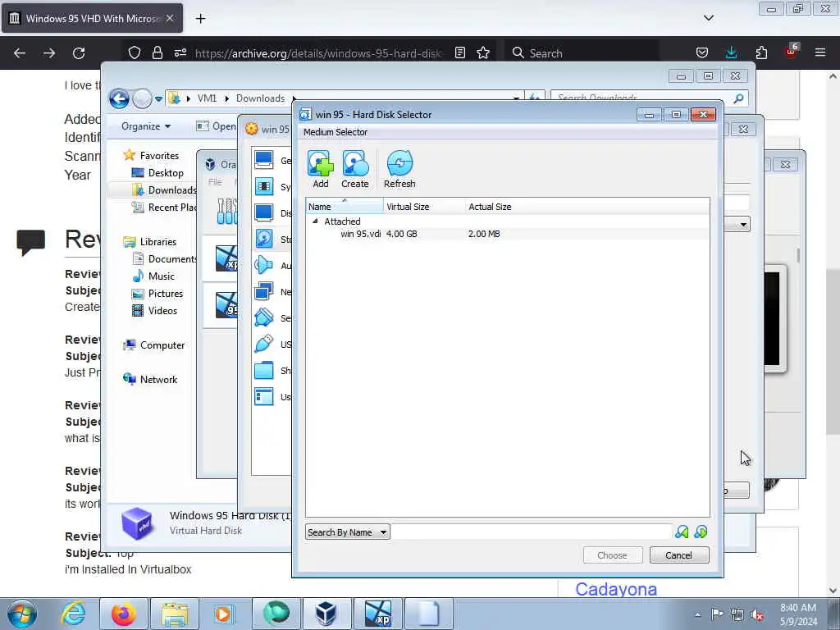
Task: Click the disabled Choose button
Action: point(612,555)
